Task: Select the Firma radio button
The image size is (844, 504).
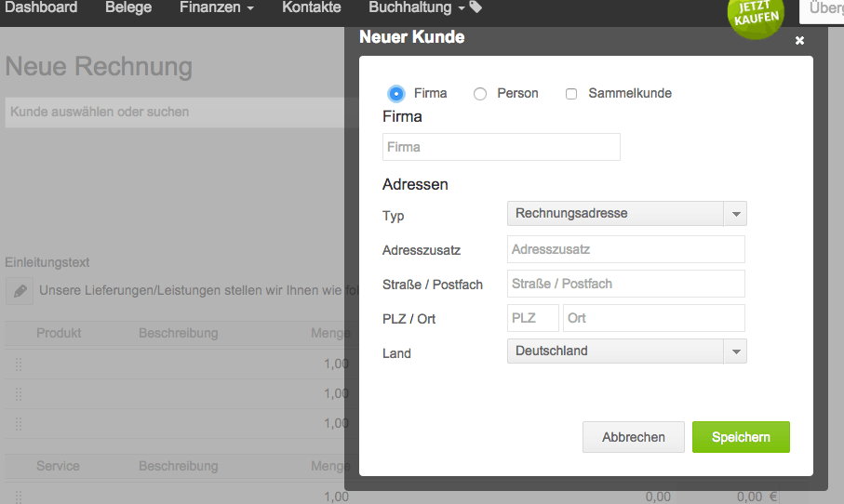Action: click(x=397, y=94)
